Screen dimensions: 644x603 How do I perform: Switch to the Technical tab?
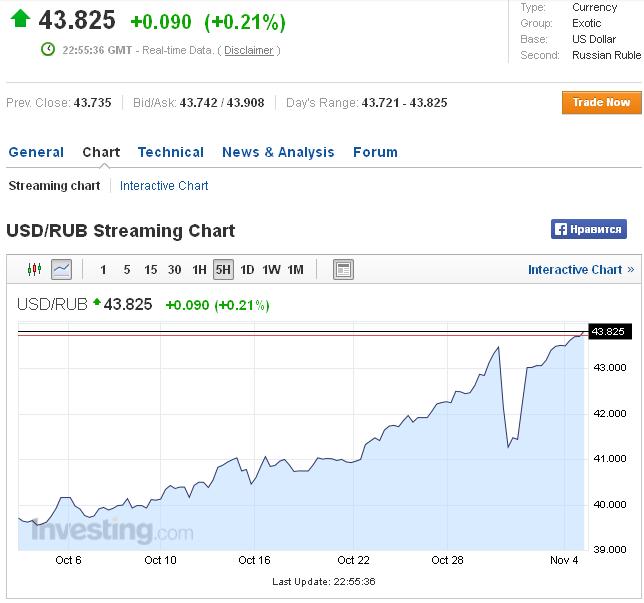(171, 153)
